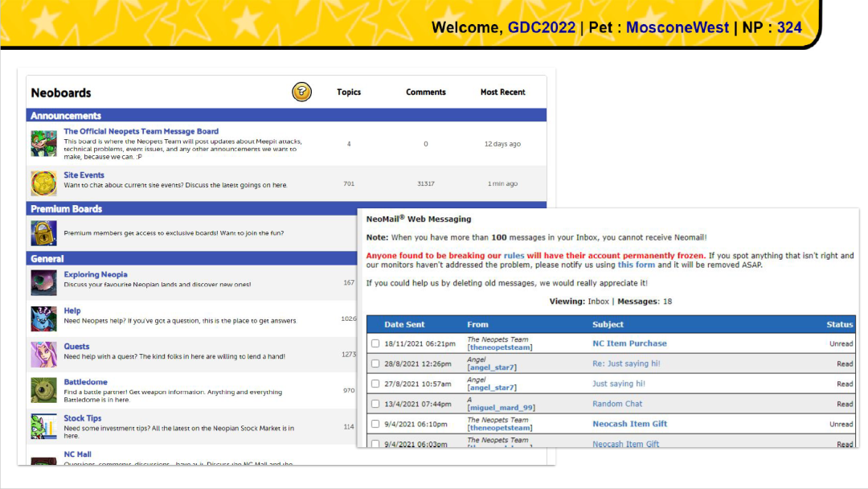The height and width of the screenshot is (489, 868).
Task: Open the Official Neopets Team board avatar
Action: 43,143
